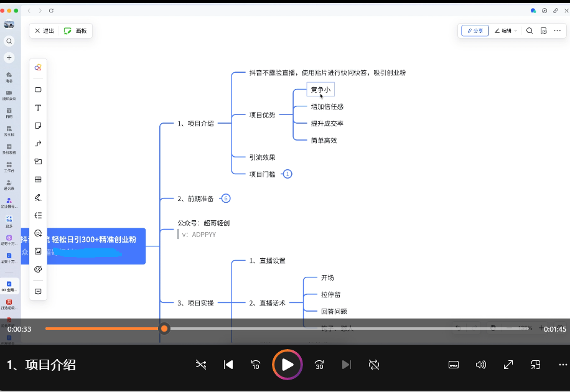The height and width of the screenshot is (392, 570).
Task: Open player more options at bottom right
Action: (563, 365)
